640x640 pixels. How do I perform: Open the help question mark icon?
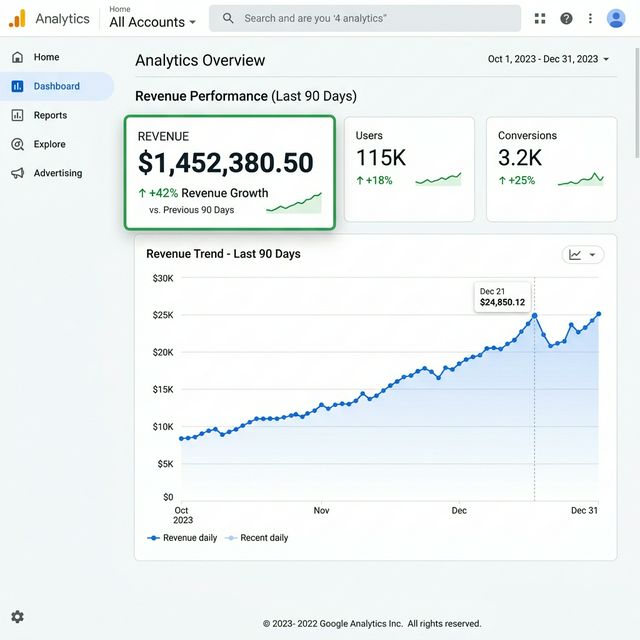[567, 18]
